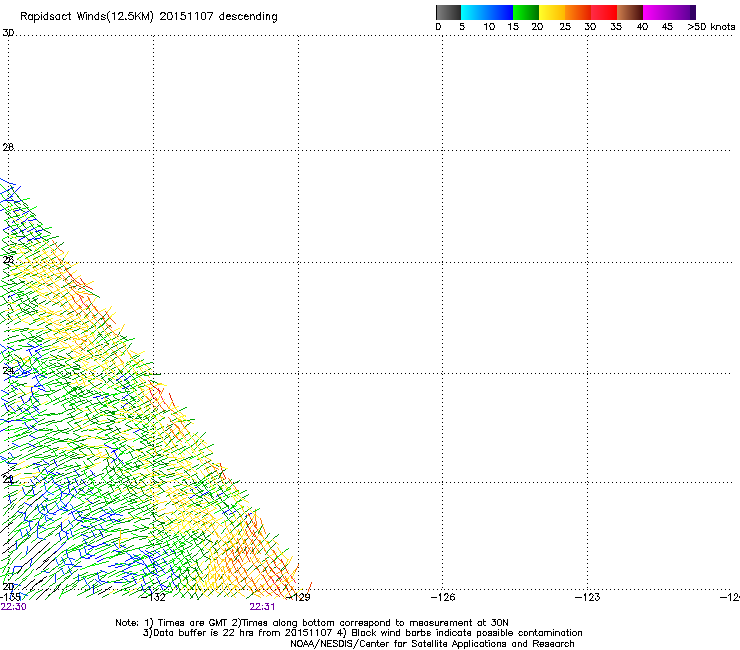The width and height of the screenshot is (740, 650).
Task: Click the purple '22:31' time stamp
Action: 262,607
